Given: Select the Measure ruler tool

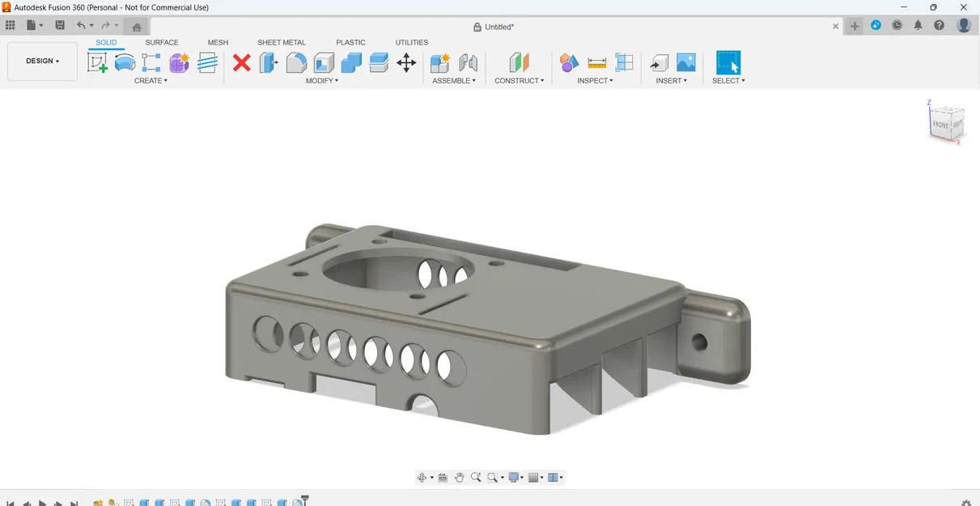Looking at the screenshot, I should tap(597, 62).
